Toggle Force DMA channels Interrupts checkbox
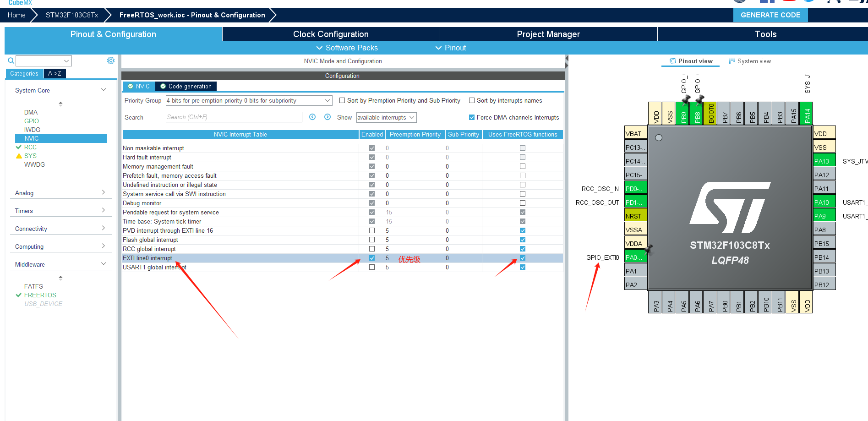The image size is (868, 421). pos(472,117)
